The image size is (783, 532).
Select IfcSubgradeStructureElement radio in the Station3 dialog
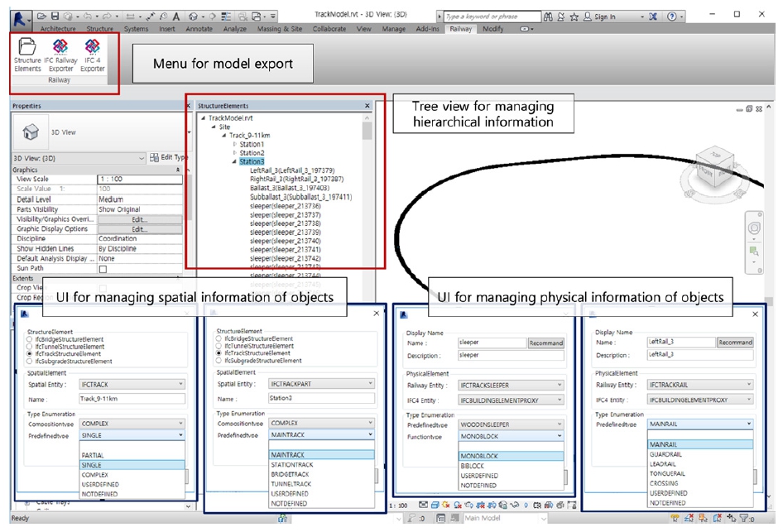pyautogui.click(x=219, y=362)
